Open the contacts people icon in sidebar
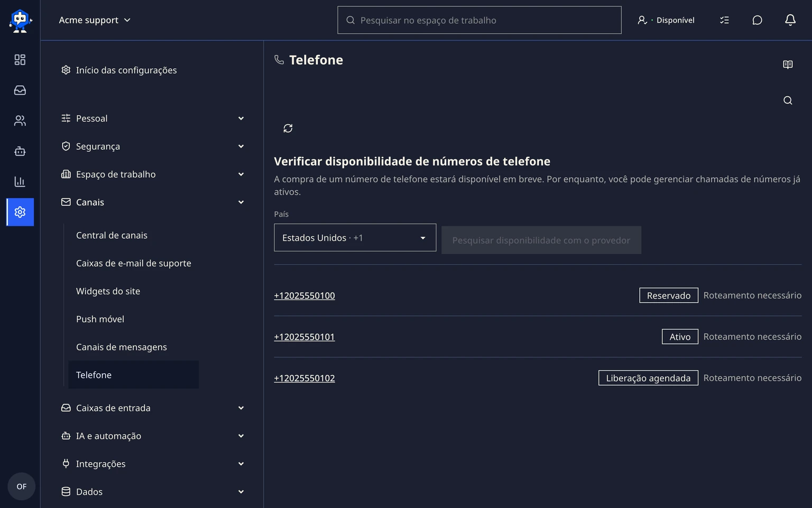This screenshot has width=812, height=508. pos(20,121)
